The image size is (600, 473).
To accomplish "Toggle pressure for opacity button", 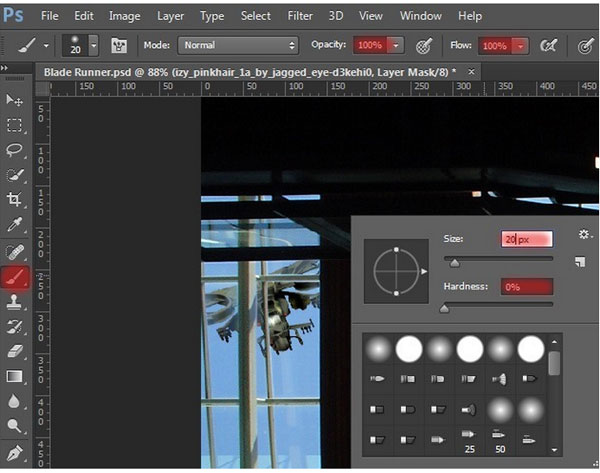I will [x=424, y=46].
